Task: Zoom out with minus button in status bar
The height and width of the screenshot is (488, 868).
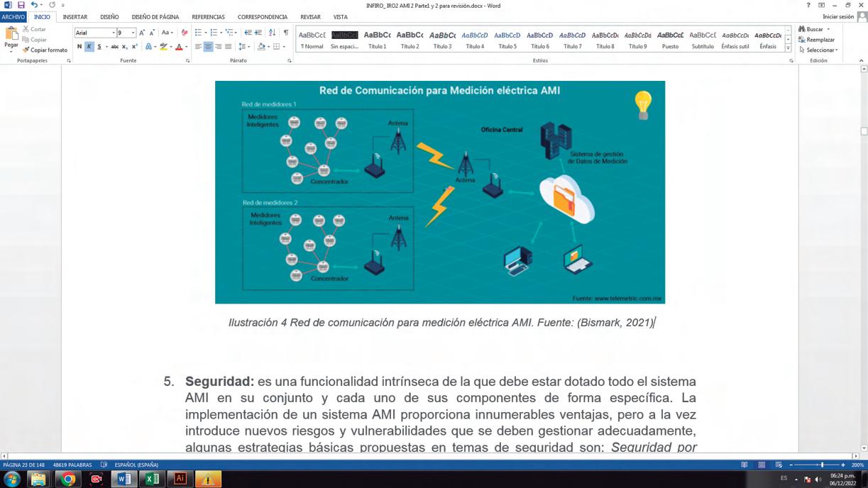Action: click(x=791, y=465)
